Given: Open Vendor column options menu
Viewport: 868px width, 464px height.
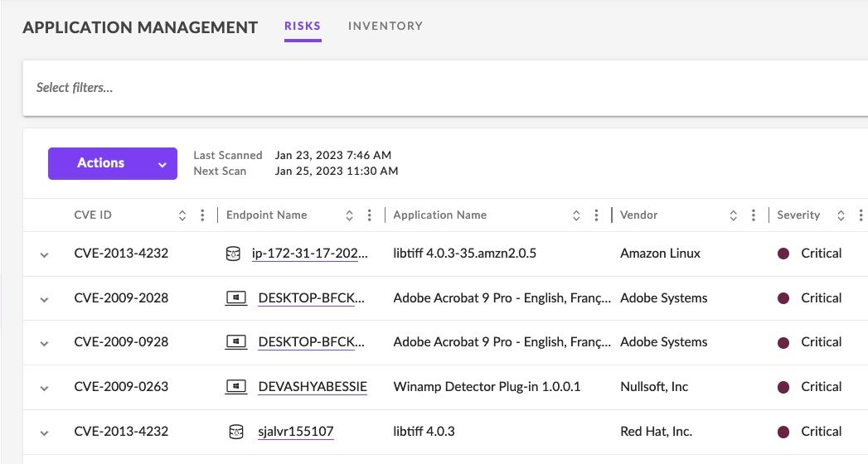Looking at the screenshot, I should [754, 215].
